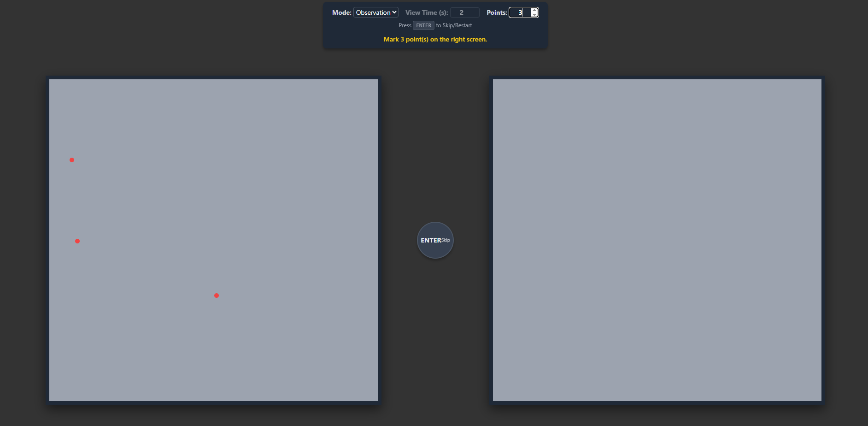The image size is (868, 426).
Task: Click the "Points:" label
Action: (497, 12)
